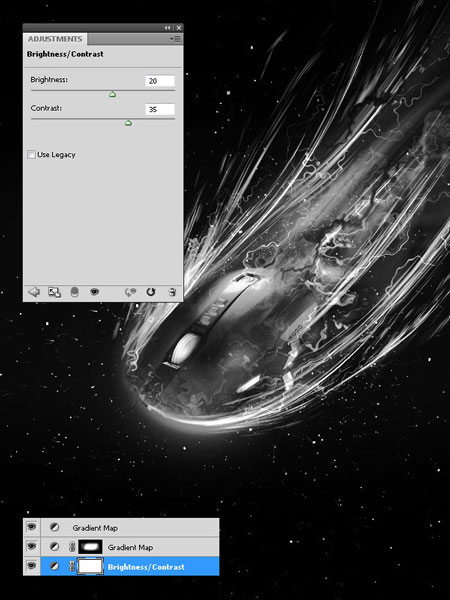This screenshot has width=450, height=600.
Task: Click the Brightness value field
Action: pos(160,81)
